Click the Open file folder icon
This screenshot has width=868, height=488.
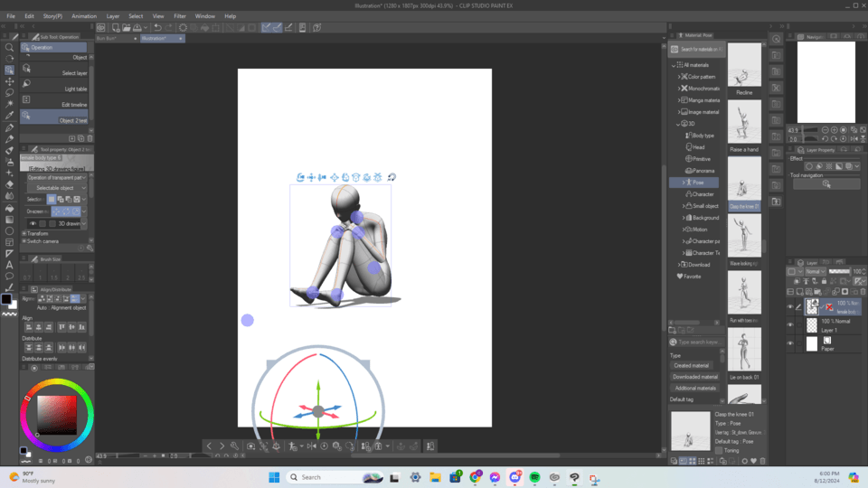click(127, 27)
